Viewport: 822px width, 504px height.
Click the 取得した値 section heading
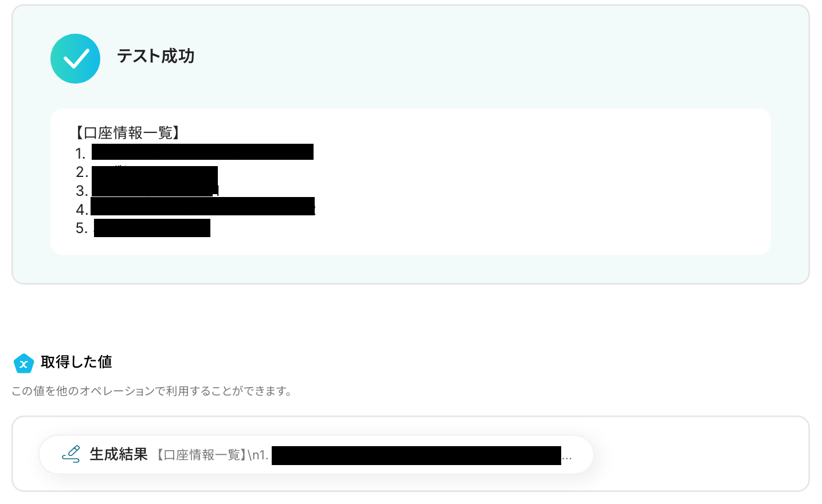[76, 362]
